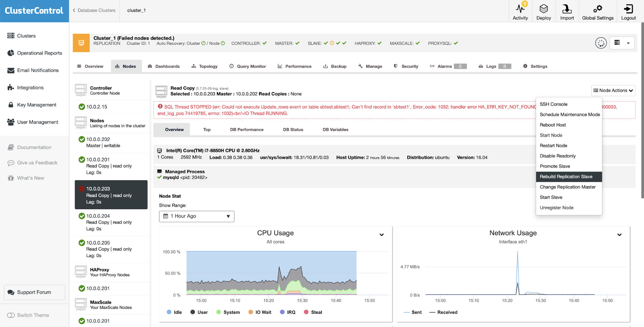Open the Backup tab
644x327 pixels.
click(335, 66)
